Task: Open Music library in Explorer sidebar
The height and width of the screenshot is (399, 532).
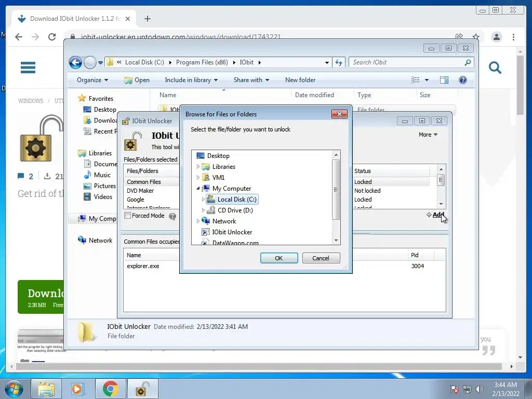Action: coord(102,175)
